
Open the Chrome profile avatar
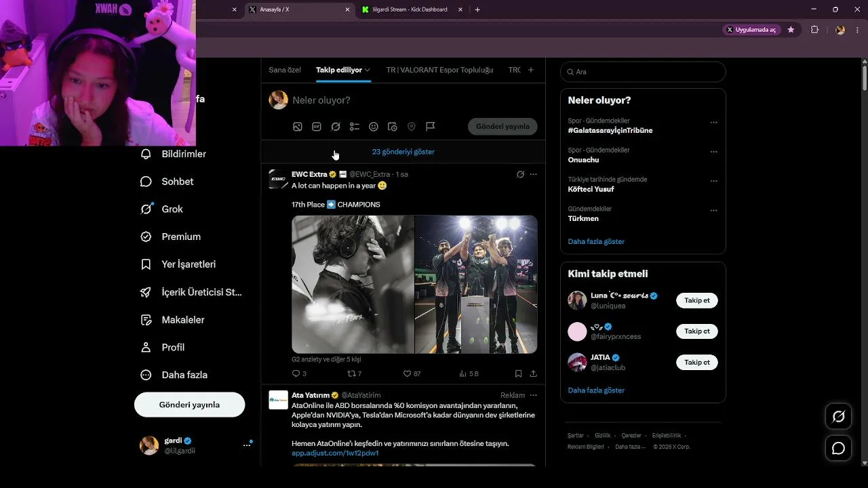click(840, 30)
